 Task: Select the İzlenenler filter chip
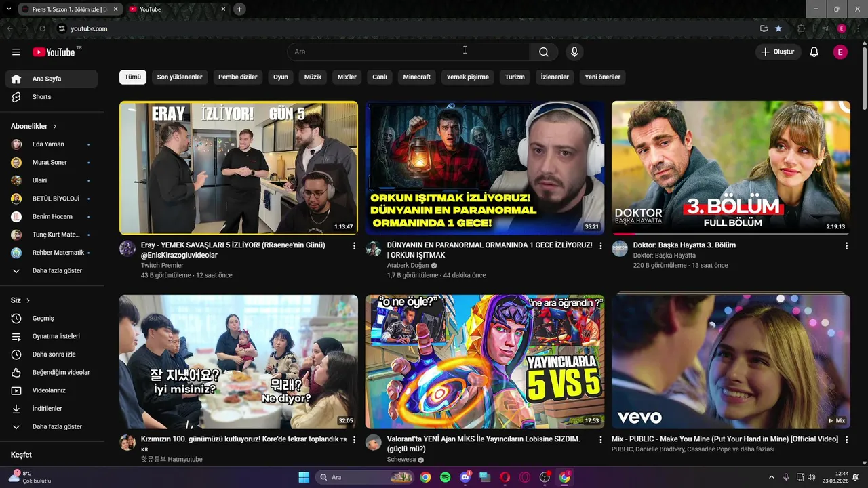(555, 77)
